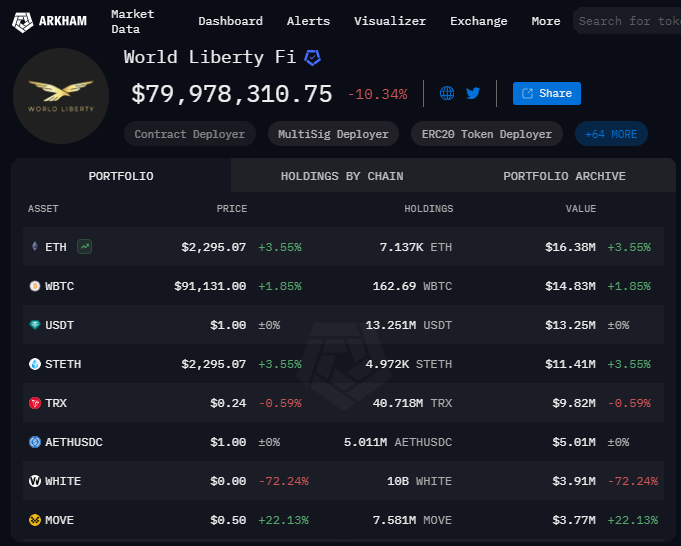681x546 pixels.
Task: Click the 13.251M USDT holdings value
Action: coord(409,325)
